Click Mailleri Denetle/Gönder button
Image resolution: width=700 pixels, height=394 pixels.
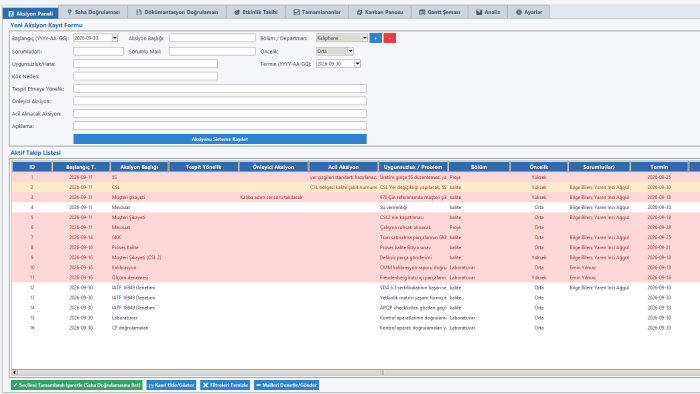click(286, 385)
